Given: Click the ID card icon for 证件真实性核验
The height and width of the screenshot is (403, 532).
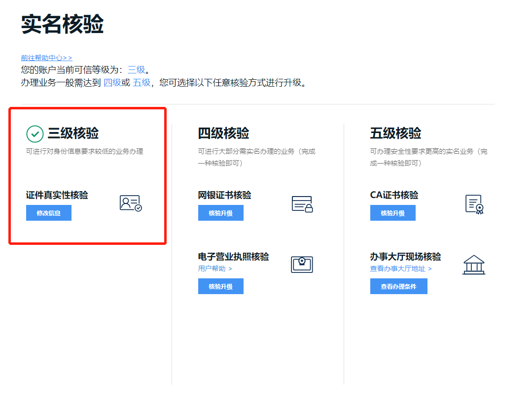Looking at the screenshot, I should [x=131, y=203].
